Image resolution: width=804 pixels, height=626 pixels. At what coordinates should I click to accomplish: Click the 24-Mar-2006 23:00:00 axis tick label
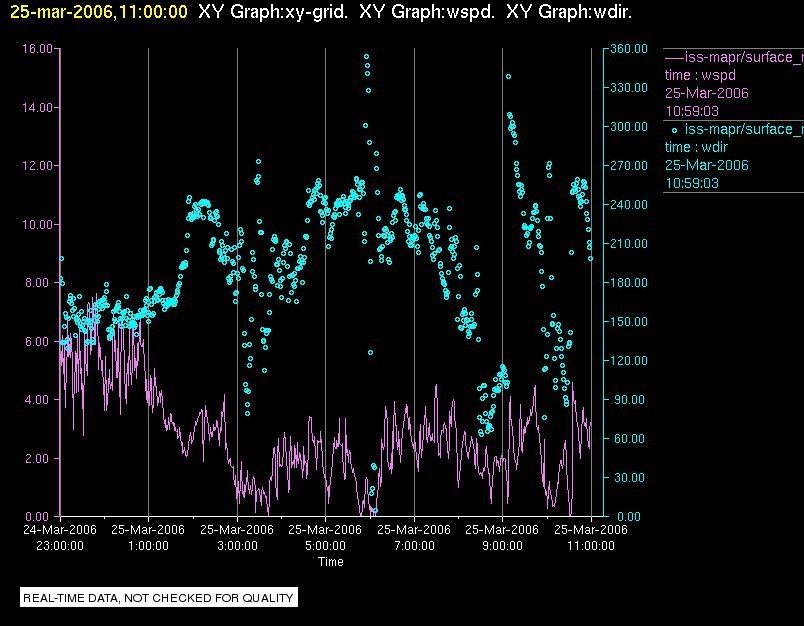tap(60, 538)
